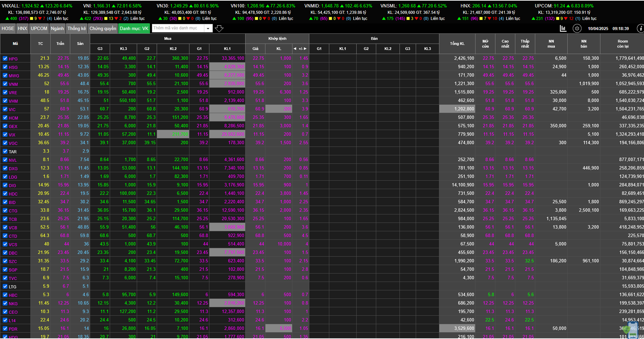Open the HSG stock symbol link
Viewport: 644px width, 339px height.
pyautogui.click(x=13, y=67)
